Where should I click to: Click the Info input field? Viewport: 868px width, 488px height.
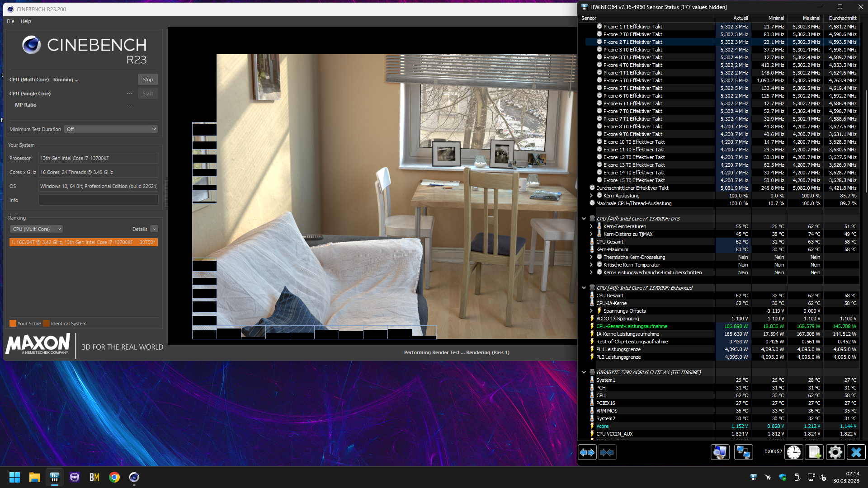[x=98, y=200]
